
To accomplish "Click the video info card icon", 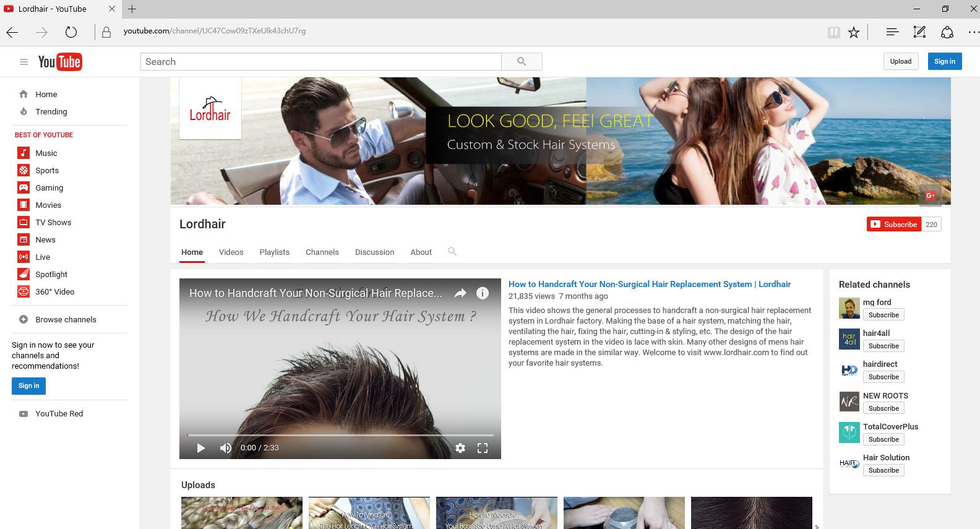I will (483, 293).
